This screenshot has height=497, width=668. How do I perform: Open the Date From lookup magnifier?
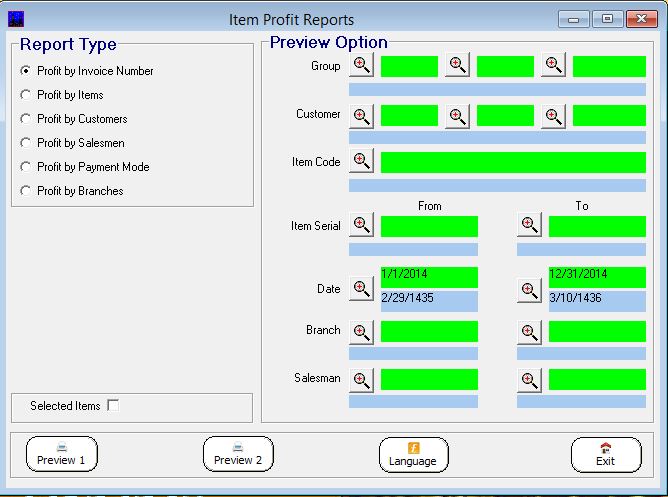click(x=361, y=290)
